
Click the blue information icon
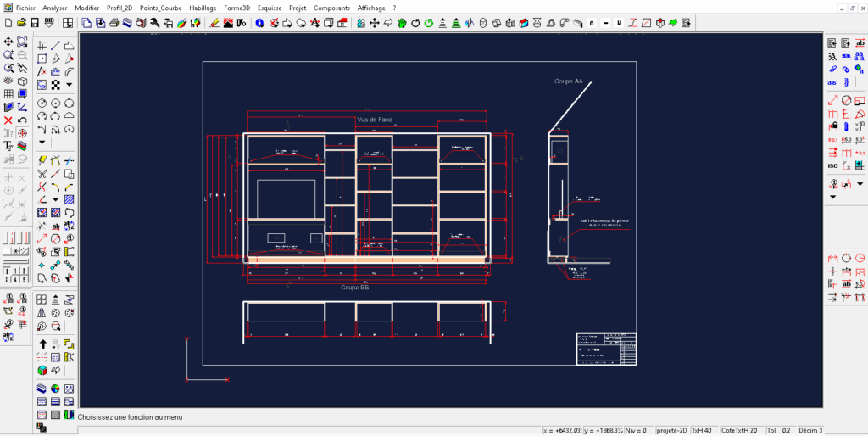[x=259, y=23]
